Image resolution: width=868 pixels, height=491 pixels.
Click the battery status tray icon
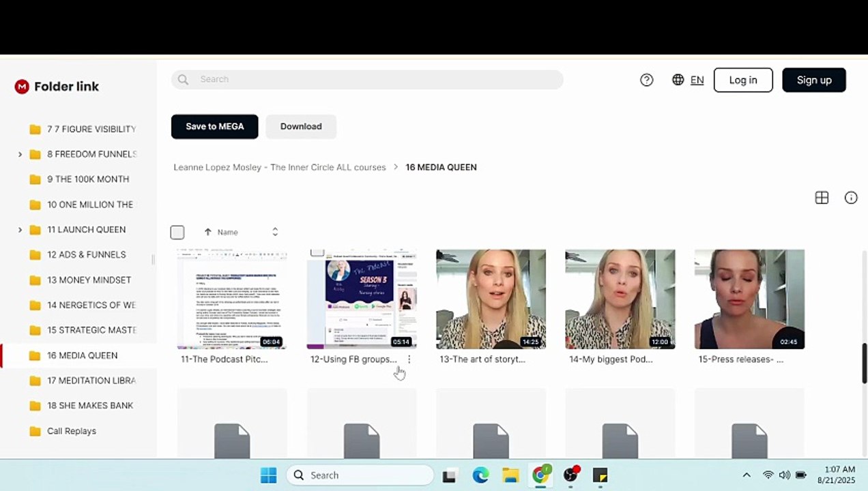click(x=801, y=475)
